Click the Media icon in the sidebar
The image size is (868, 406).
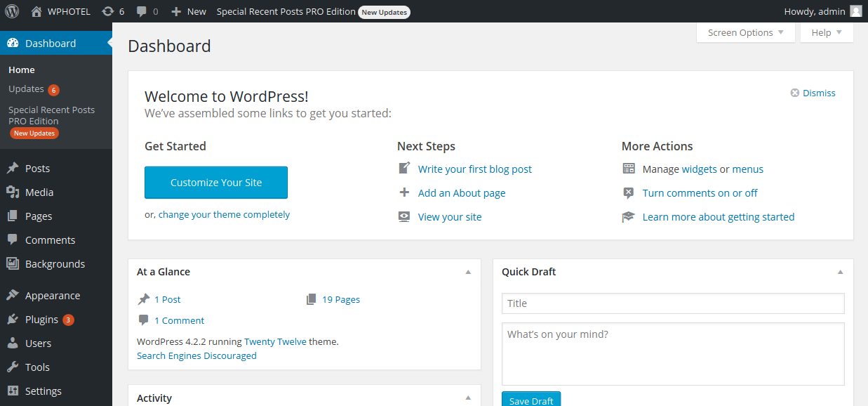pyautogui.click(x=13, y=192)
